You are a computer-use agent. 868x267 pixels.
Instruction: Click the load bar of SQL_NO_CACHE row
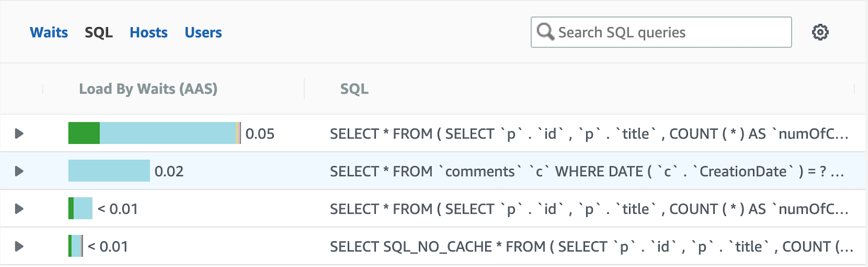75,246
